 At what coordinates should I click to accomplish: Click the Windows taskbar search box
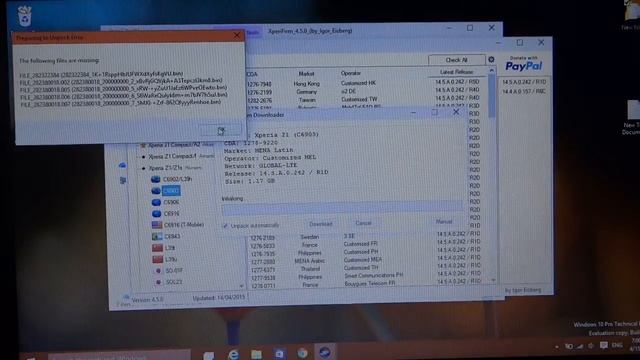click(118, 356)
